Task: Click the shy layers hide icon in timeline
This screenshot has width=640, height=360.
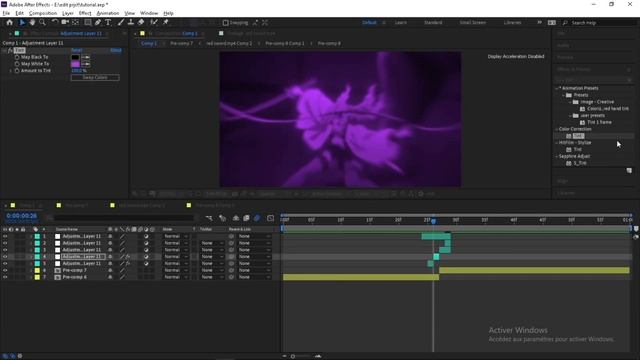Action: click(236, 218)
